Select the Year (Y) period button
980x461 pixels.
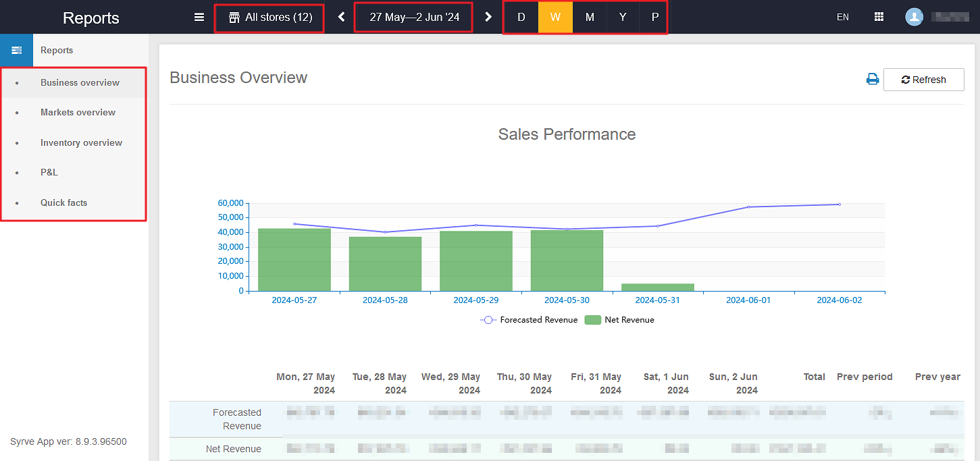(x=623, y=18)
